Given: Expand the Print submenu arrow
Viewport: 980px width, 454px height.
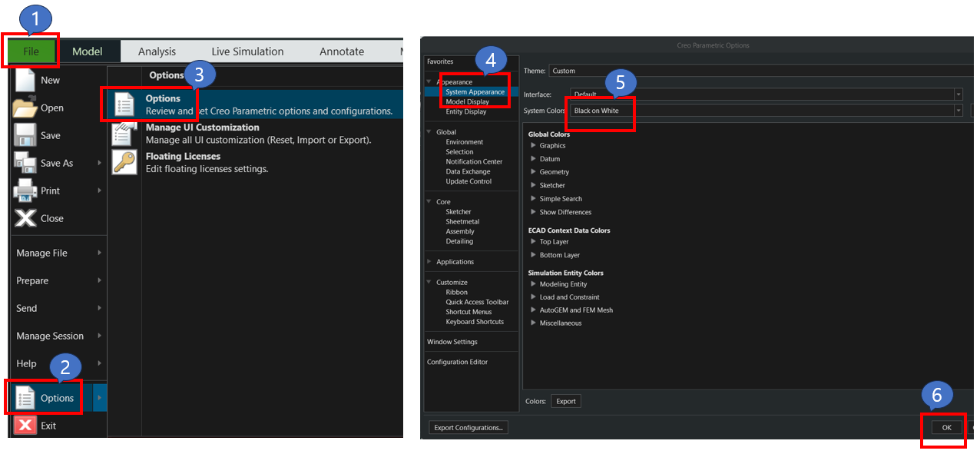Looking at the screenshot, I should coord(100,191).
